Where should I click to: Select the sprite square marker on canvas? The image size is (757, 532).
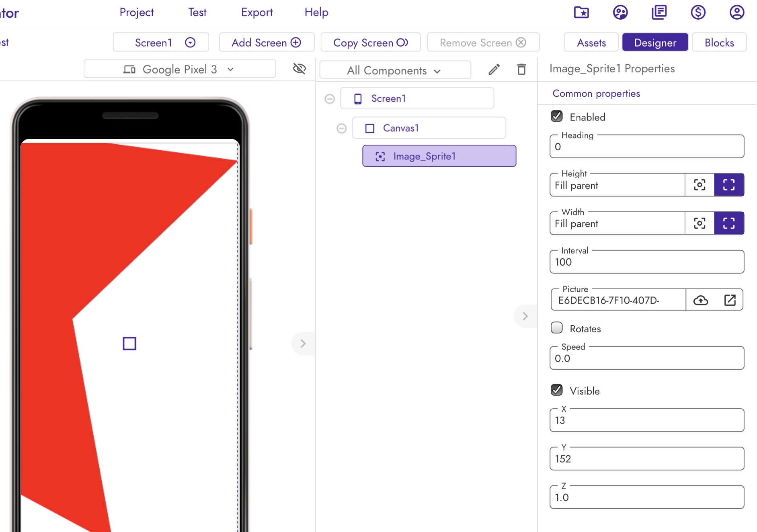pyautogui.click(x=129, y=344)
